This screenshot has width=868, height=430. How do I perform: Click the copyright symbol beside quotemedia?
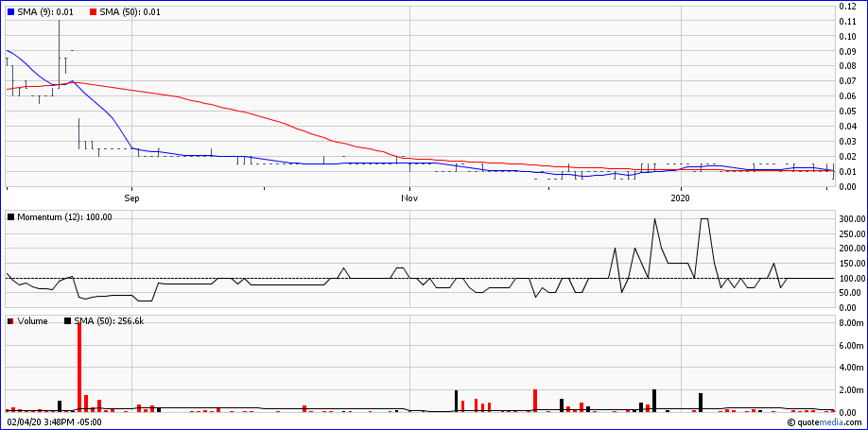pyautogui.click(x=793, y=422)
